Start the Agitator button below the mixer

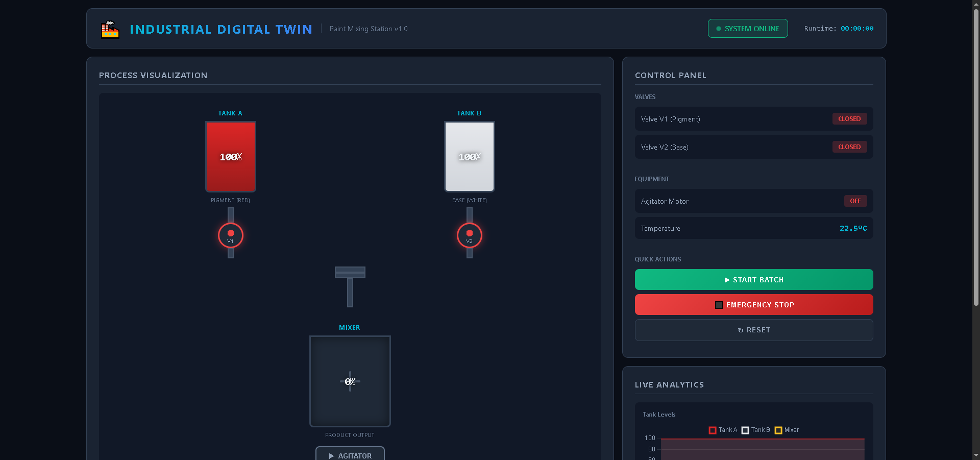coord(350,454)
